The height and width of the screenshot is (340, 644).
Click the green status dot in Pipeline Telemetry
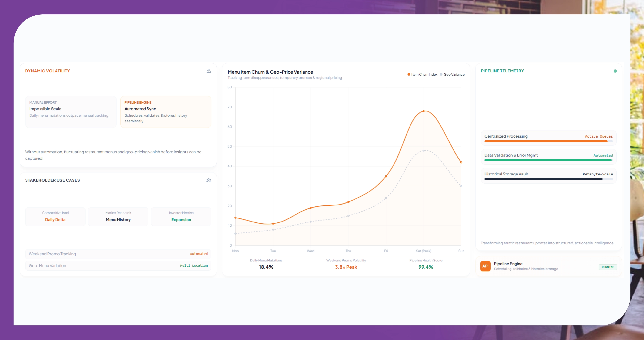[x=615, y=71]
